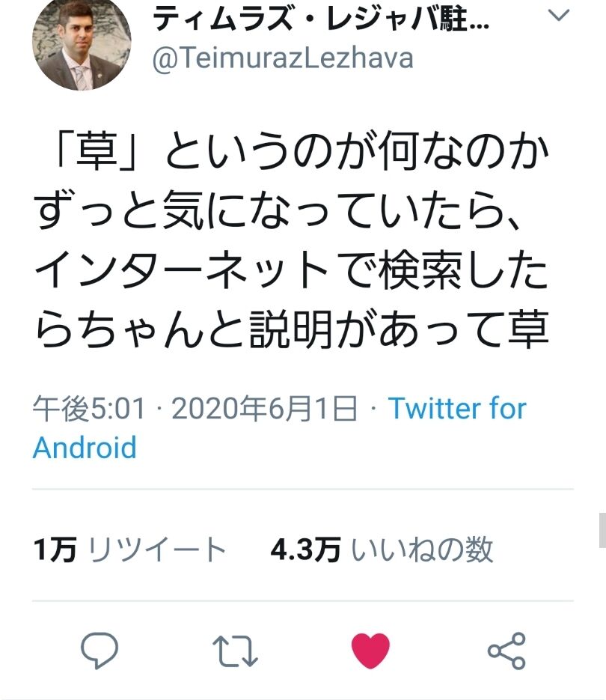
Task: Open the share icon for this tweet
Action: point(506,651)
